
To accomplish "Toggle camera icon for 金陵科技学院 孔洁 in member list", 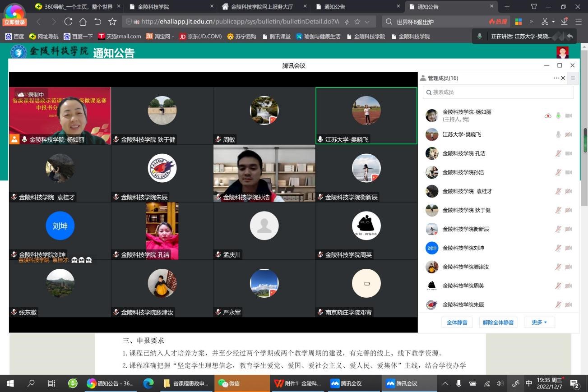I will point(569,154).
